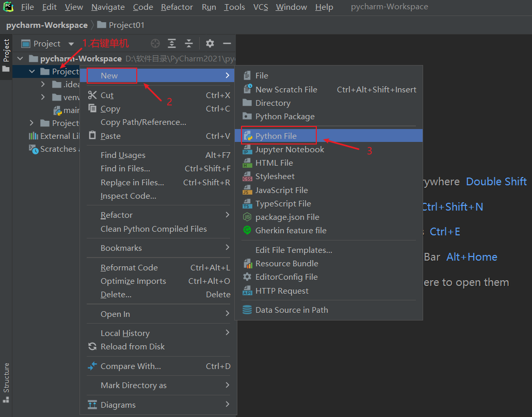Open the vertical Project tool window tab
The image size is (532, 417).
pos(6,56)
